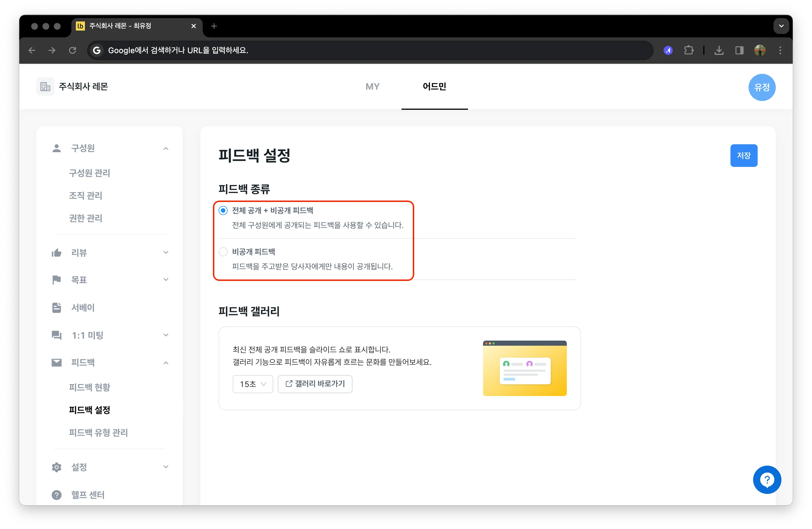Image resolution: width=812 pixels, height=529 pixels.
Task: Reload the page with the refresh icon
Action: [x=72, y=50]
